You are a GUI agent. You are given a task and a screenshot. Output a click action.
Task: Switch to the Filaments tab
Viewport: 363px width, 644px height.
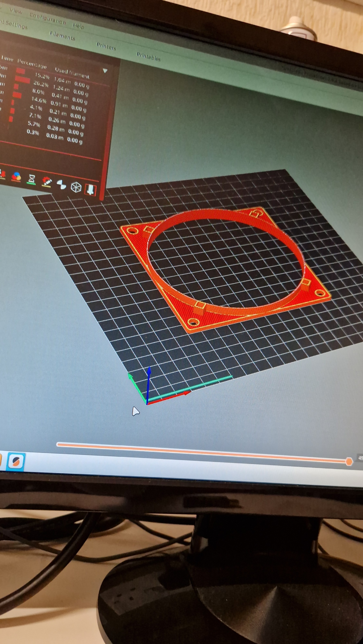tap(62, 35)
